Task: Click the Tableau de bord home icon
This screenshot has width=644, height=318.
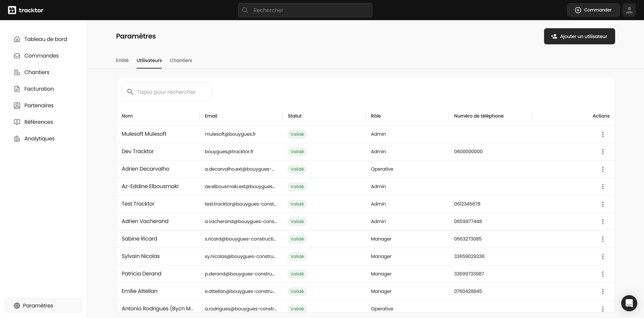Action: click(x=17, y=39)
